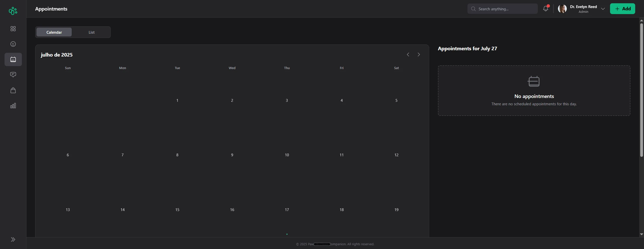Viewport: 644px width, 249px height.
Task: Expand the sidebar with double-chevron icon
Action: point(13,239)
